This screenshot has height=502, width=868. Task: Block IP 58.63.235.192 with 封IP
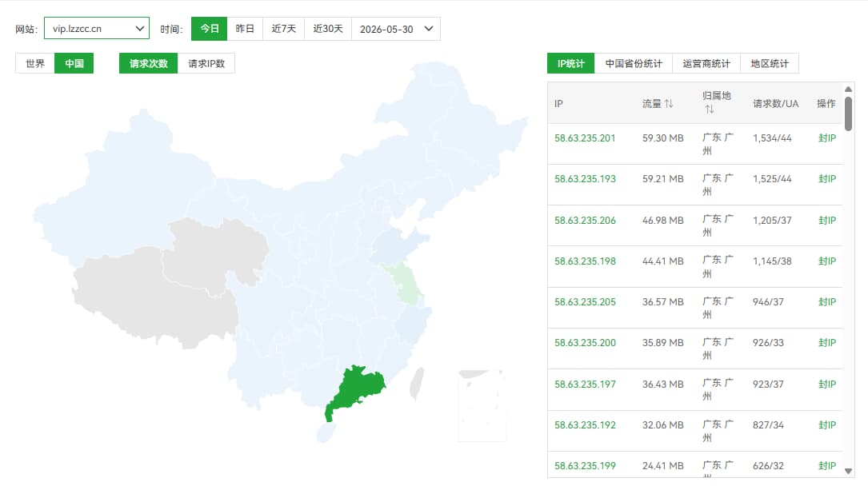tap(827, 425)
